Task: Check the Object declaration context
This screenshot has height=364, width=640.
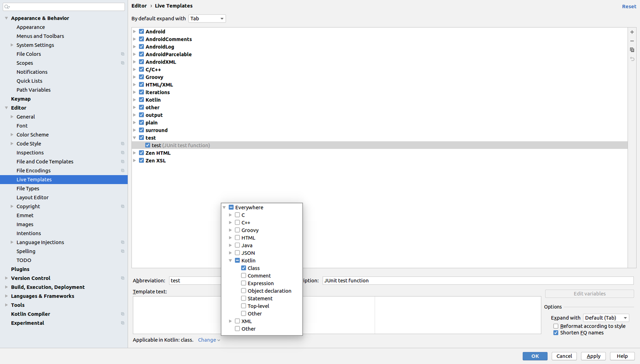Action: pos(244,291)
